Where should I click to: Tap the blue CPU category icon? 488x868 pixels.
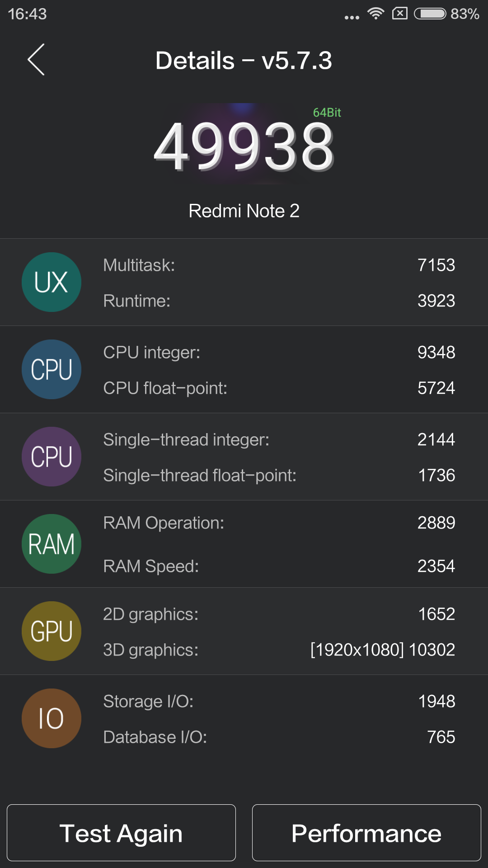point(52,369)
